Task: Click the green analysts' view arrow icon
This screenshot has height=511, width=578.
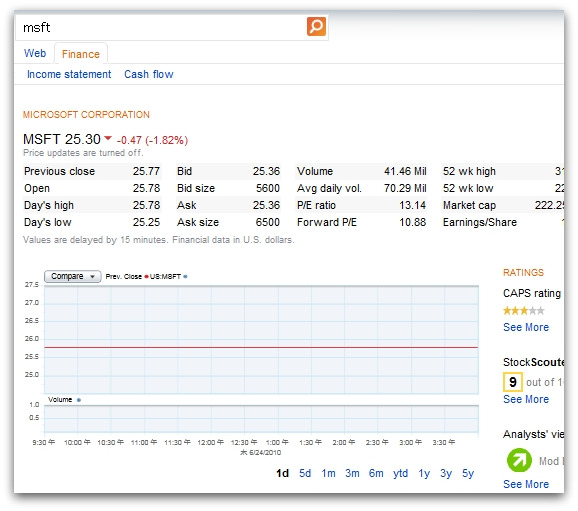Action: 519,460
